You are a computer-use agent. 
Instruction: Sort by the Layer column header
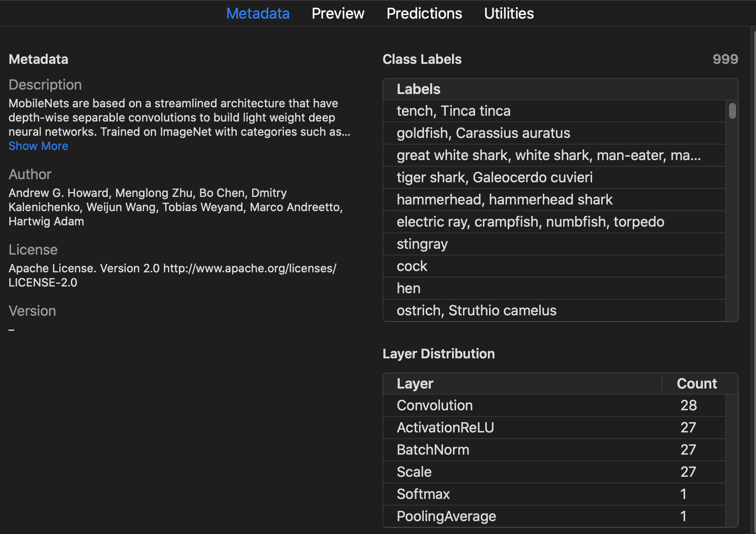click(x=415, y=384)
